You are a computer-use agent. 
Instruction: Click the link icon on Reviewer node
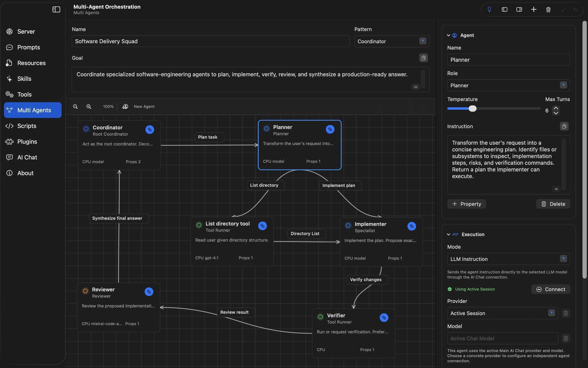pos(149,292)
